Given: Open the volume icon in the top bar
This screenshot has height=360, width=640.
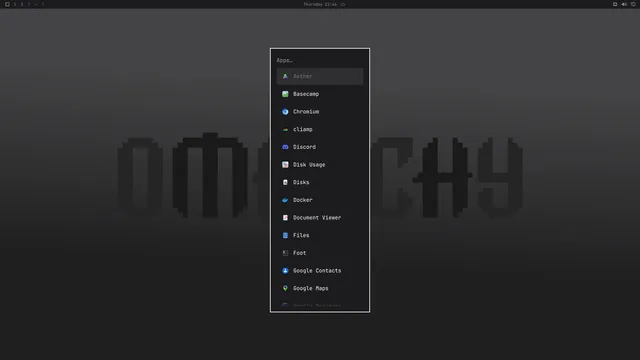Looking at the screenshot, I should tap(624, 4).
